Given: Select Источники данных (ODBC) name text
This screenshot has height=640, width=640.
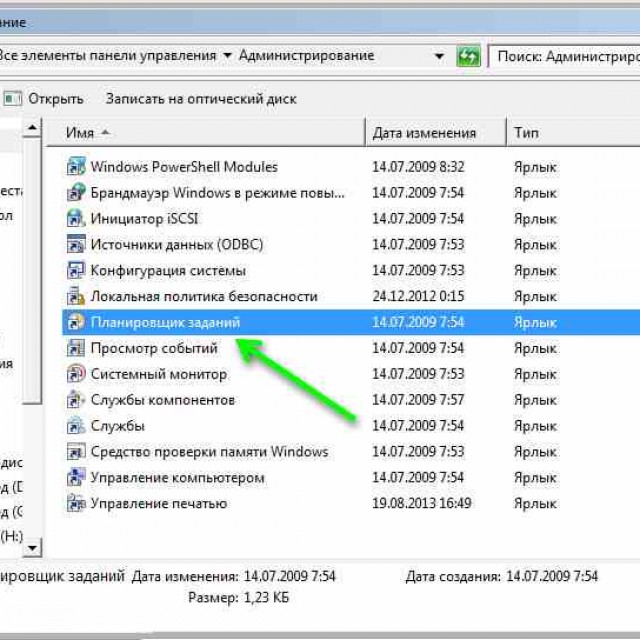Looking at the screenshot, I should [x=177, y=244].
